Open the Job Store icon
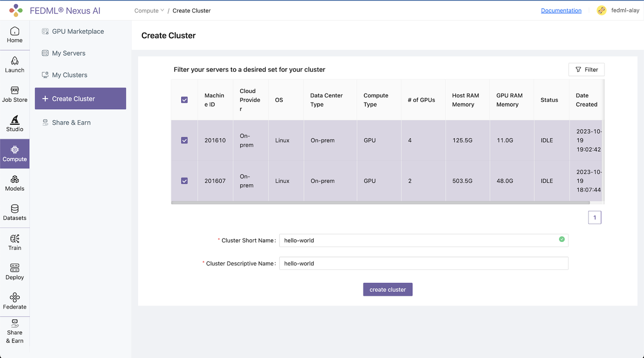This screenshot has height=358, width=644. pyautogui.click(x=15, y=91)
